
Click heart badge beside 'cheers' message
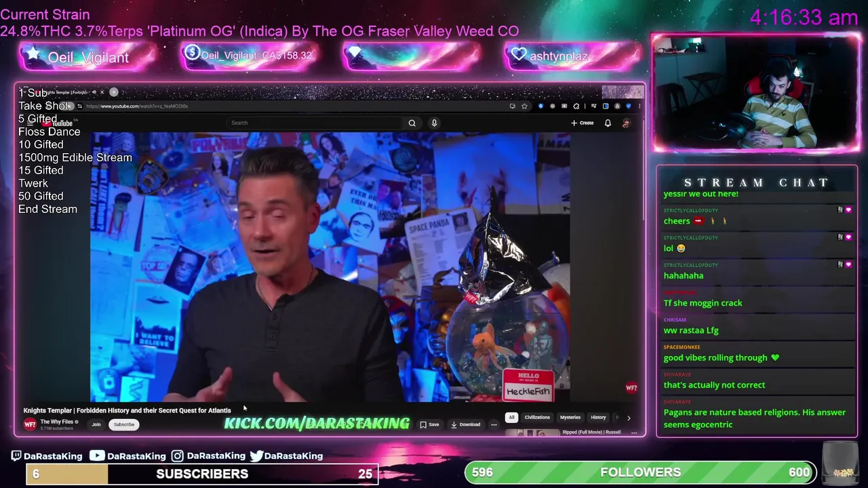click(x=848, y=210)
